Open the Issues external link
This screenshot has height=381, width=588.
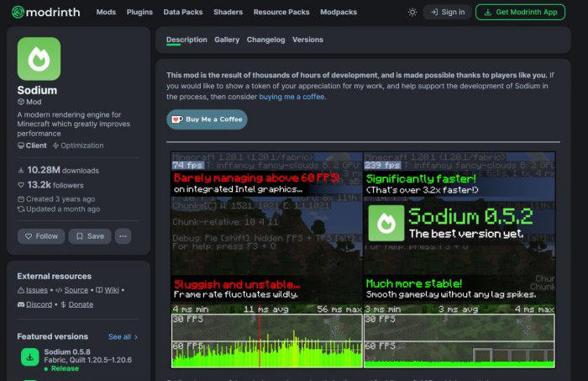[x=33, y=290]
